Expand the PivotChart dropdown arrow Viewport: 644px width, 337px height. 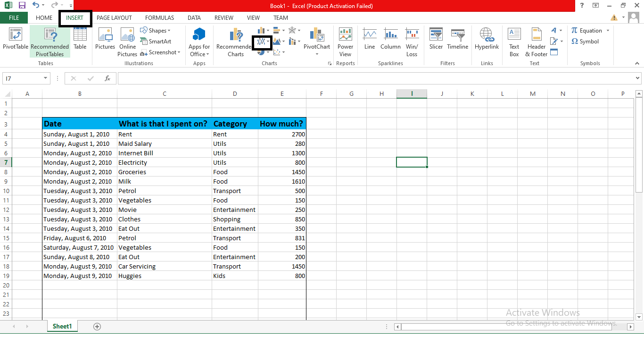coord(316,54)
